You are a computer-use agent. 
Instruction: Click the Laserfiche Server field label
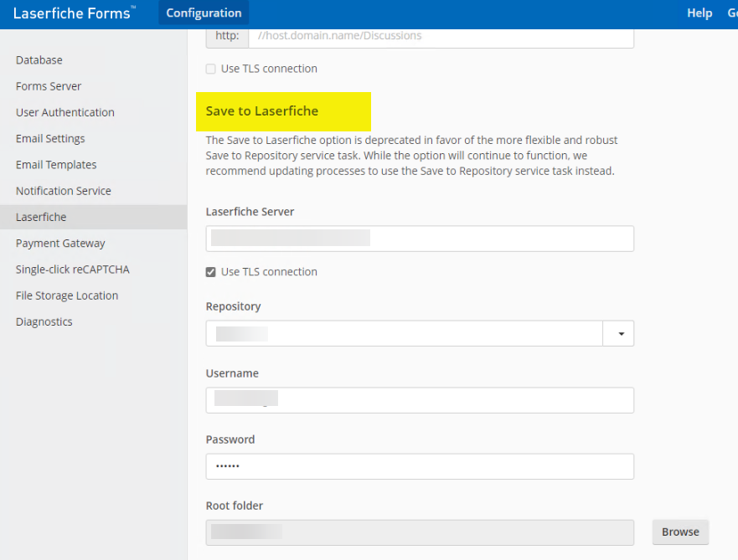250,212
